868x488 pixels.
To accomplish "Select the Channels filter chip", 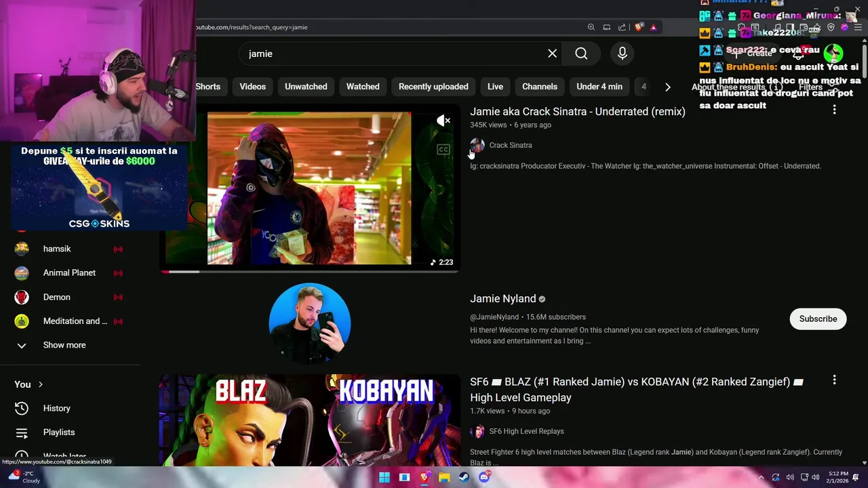I will tap(540, 87).
